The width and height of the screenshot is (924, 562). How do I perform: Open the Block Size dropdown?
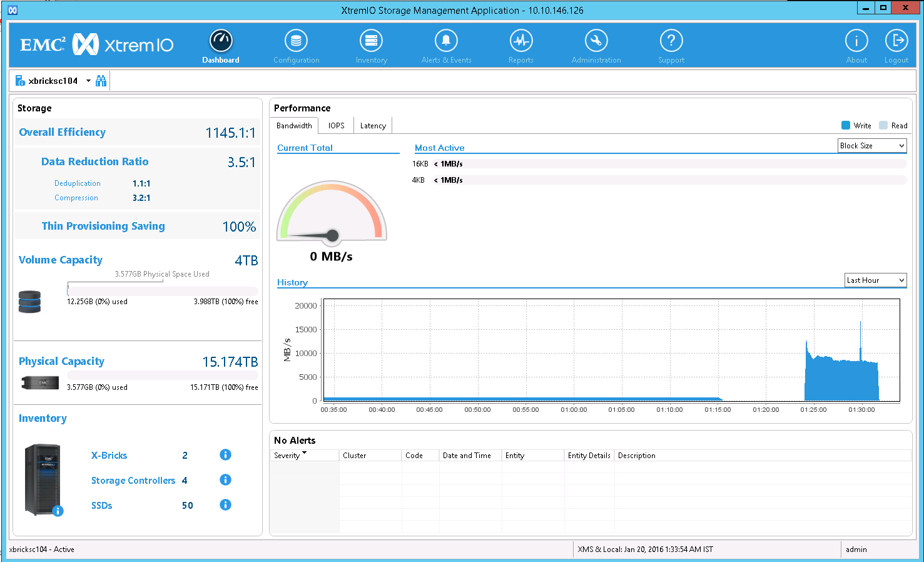pos(872,146)
